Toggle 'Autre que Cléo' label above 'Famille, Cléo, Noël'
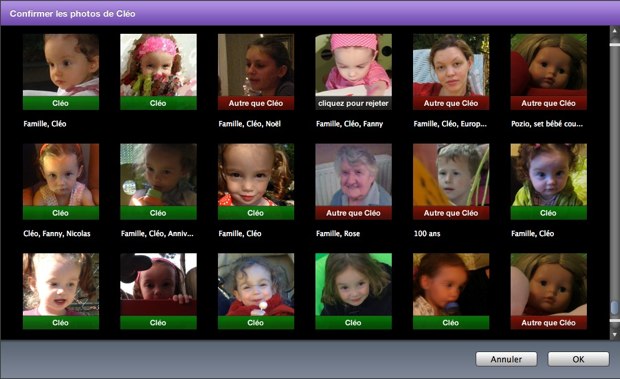Viewport: 620px width, 379px height. pos(256,103)
